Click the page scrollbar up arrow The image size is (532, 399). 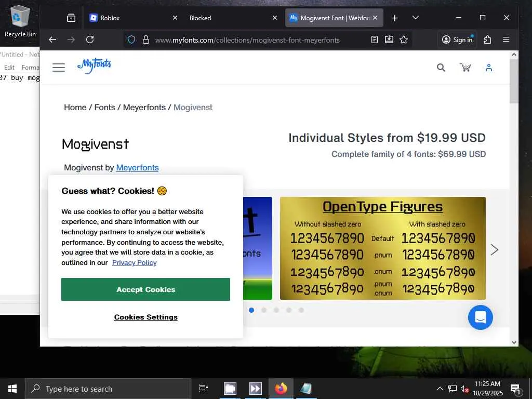point(514,55)
